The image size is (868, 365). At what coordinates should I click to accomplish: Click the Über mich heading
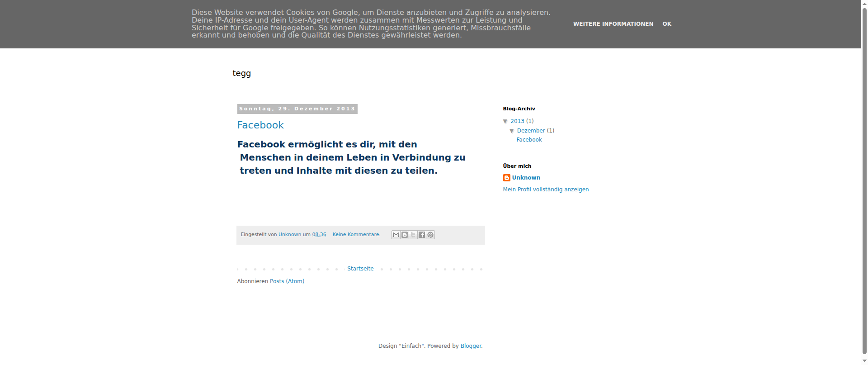517,166
